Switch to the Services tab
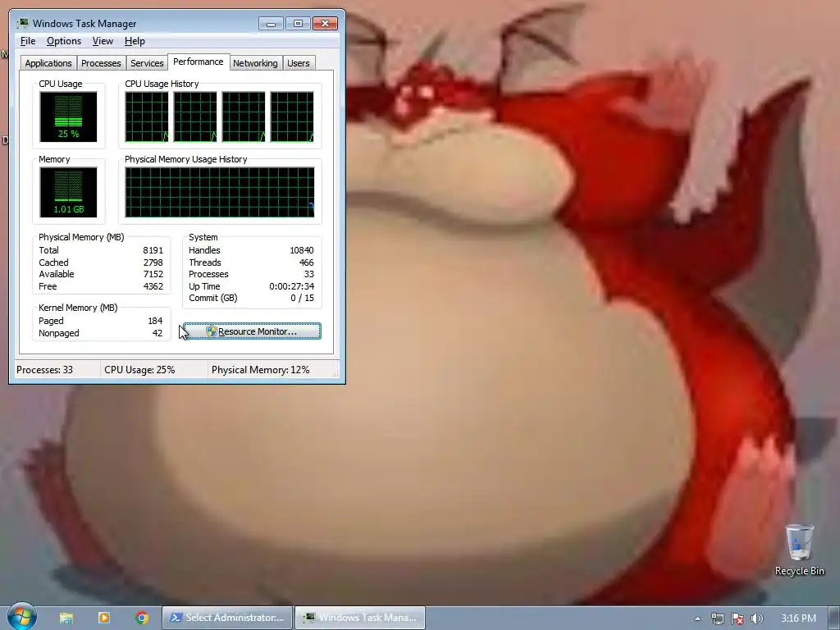Viewport: 840px width, 630px height. point(147,63)
